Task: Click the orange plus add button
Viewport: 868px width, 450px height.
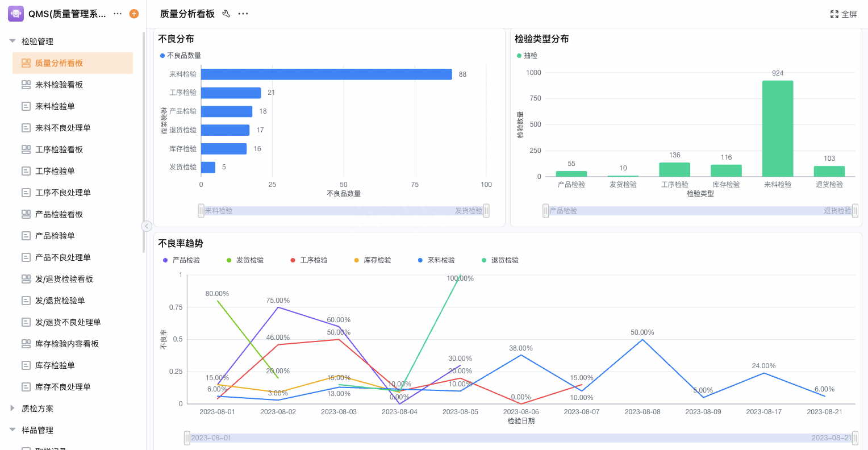Action: point(134,14)
